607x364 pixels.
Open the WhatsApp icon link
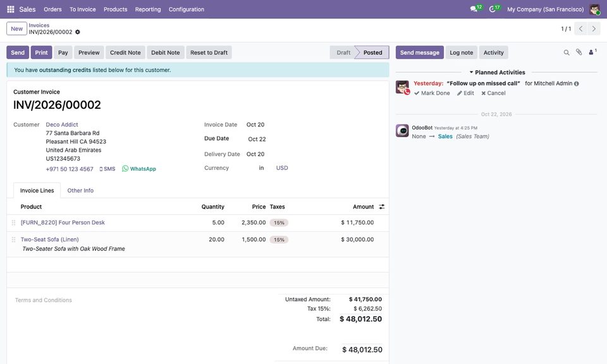(x=139, y=169)
